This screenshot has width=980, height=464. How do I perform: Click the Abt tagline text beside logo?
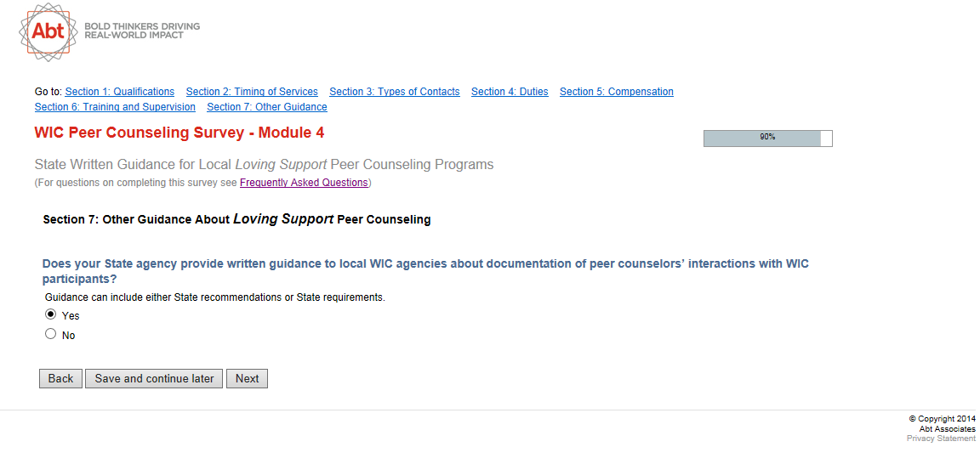coord(142,31)
